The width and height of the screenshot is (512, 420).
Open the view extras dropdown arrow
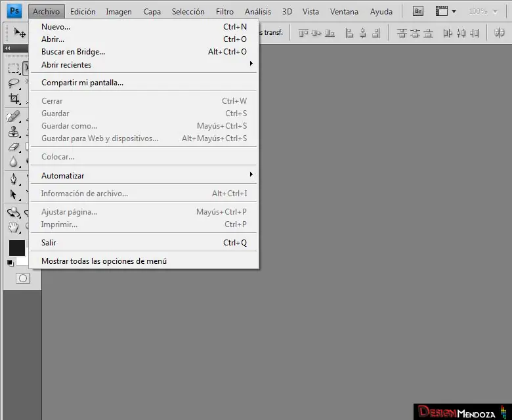[454, 11]
